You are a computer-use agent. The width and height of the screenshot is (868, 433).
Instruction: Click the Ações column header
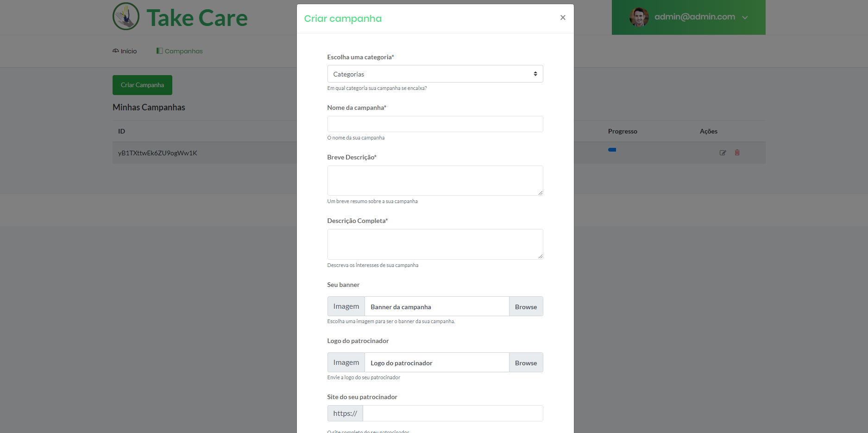[x=708, y=131]
